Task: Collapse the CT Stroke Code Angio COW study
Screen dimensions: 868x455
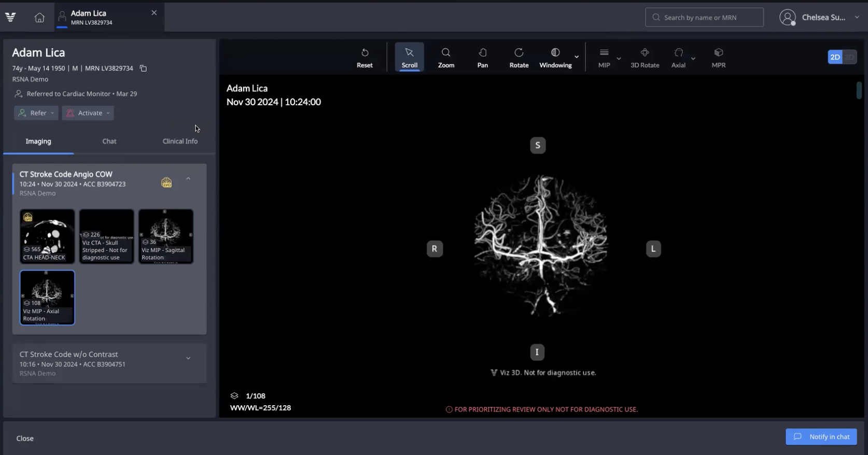Action: point(188,179)
